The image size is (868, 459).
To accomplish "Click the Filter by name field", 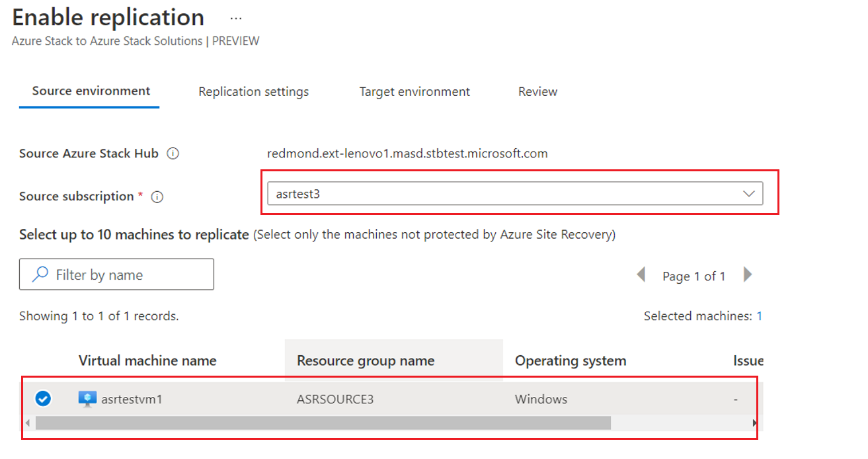I will click(126, 274).
